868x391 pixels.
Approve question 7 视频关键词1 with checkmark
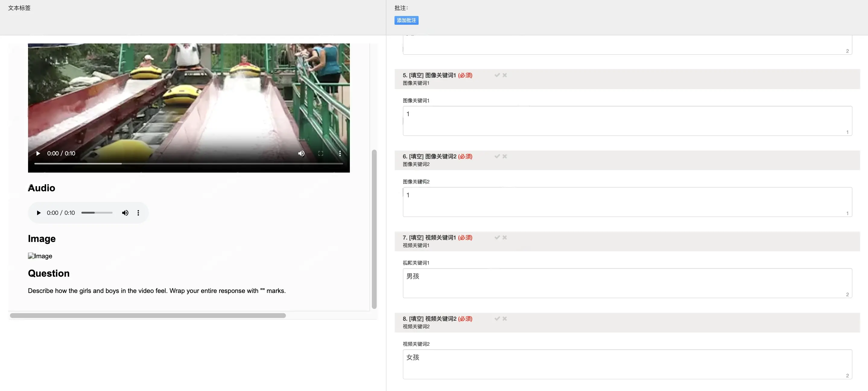pos(497,238)
